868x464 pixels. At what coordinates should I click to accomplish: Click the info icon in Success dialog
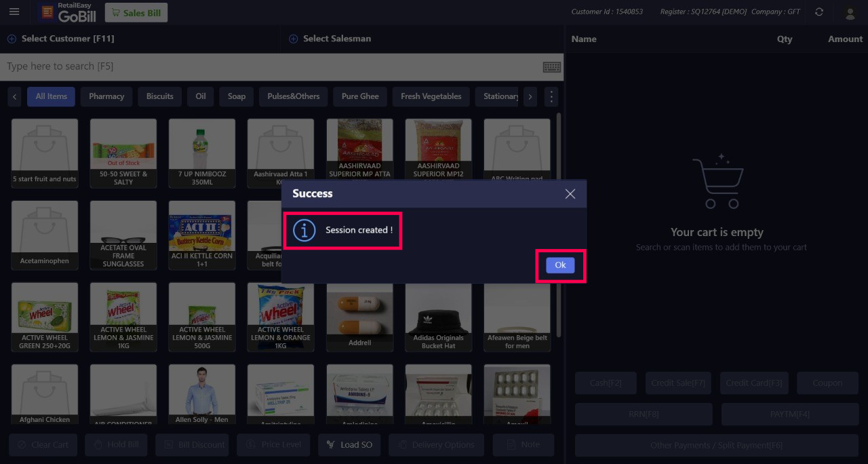[x=304, y=230]
